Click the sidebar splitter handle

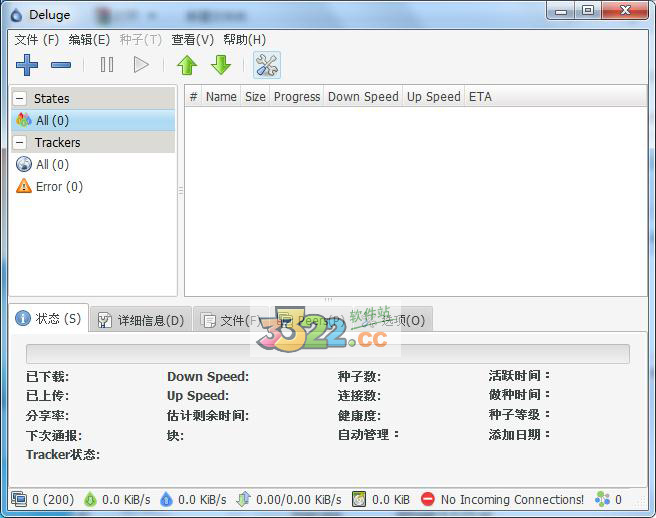click(181, 191)
